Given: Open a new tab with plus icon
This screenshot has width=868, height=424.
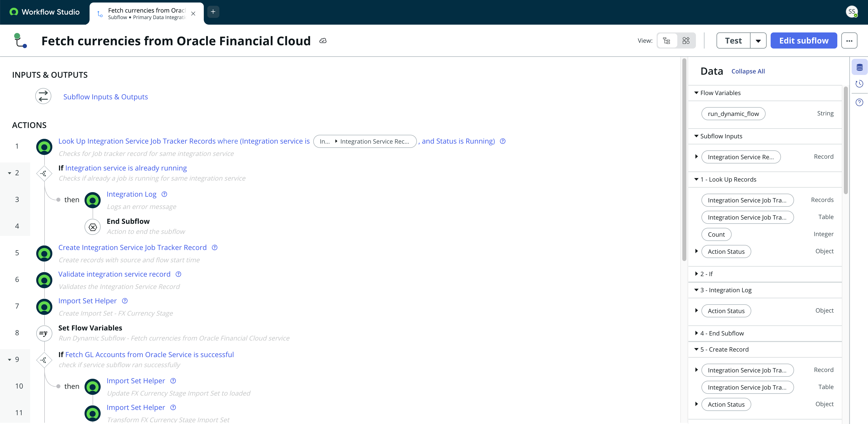Looking at the screenshot, I should tap(213, 12).
